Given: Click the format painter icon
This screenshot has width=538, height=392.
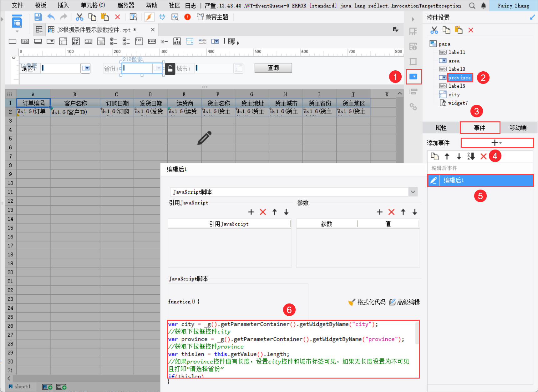Looking at the screenshot, I should (133, 17).
